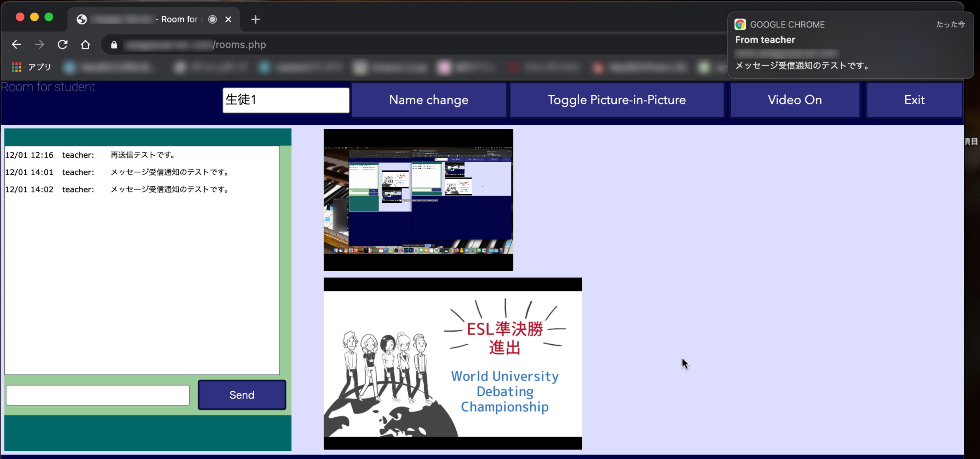Toggle Video On button
Viewport: 980px width, 459px height.
(795, 100)
